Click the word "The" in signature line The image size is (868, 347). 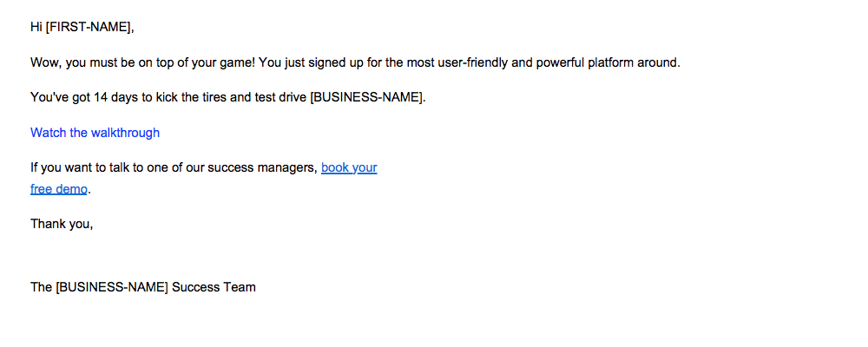pyautogui.click(x=42, y=287)
